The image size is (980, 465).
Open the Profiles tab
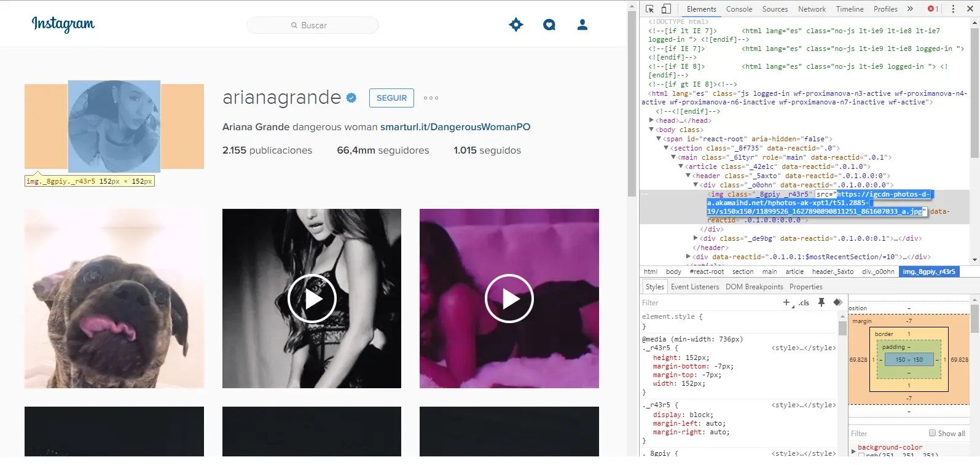[x=885, y=9]
